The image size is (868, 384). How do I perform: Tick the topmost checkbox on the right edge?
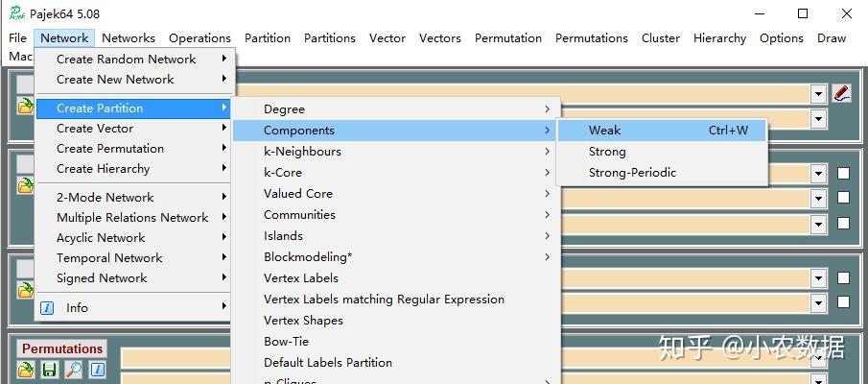(843, 174)
